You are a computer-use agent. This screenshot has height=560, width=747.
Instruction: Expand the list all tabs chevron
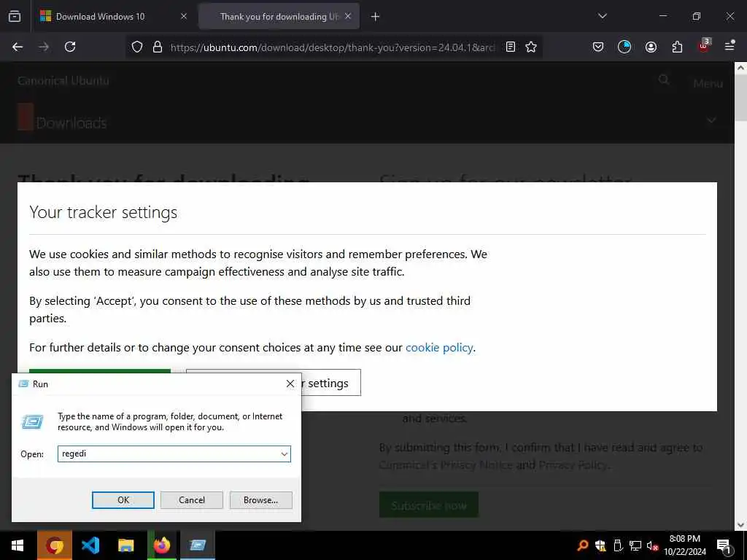[602, 16]
